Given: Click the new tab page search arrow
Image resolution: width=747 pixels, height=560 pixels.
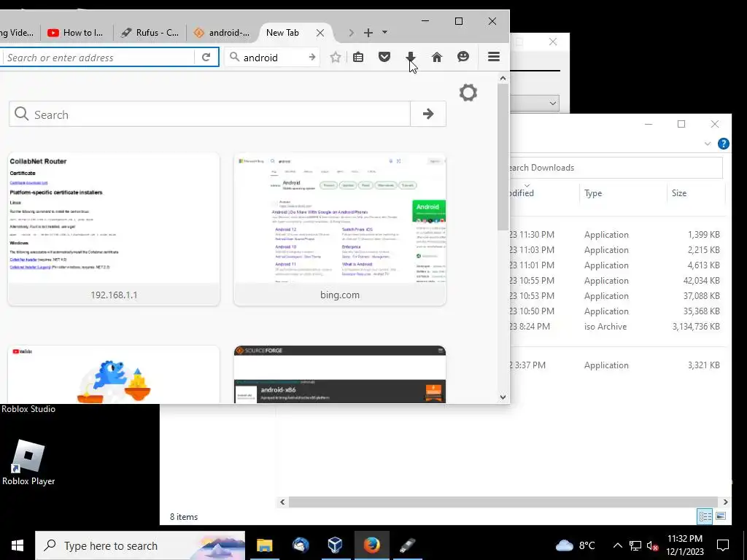Looking at the screenshot, I should point(427,114).
